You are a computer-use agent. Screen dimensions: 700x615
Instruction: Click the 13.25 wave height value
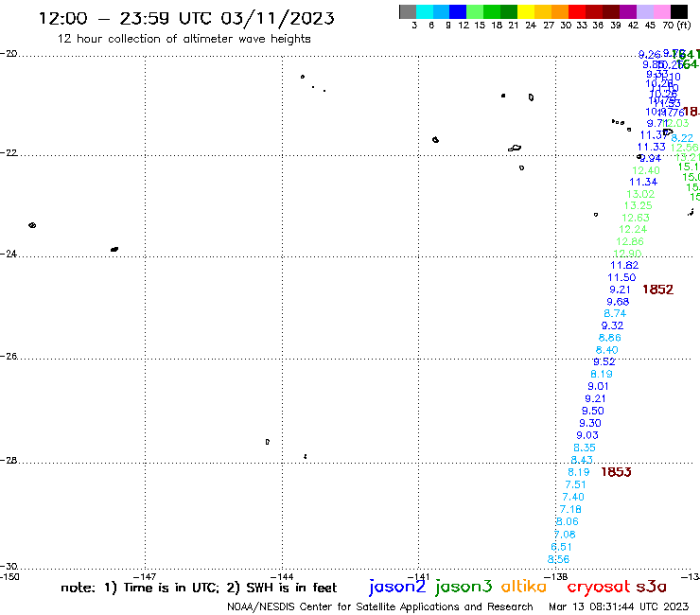point(638,206)
